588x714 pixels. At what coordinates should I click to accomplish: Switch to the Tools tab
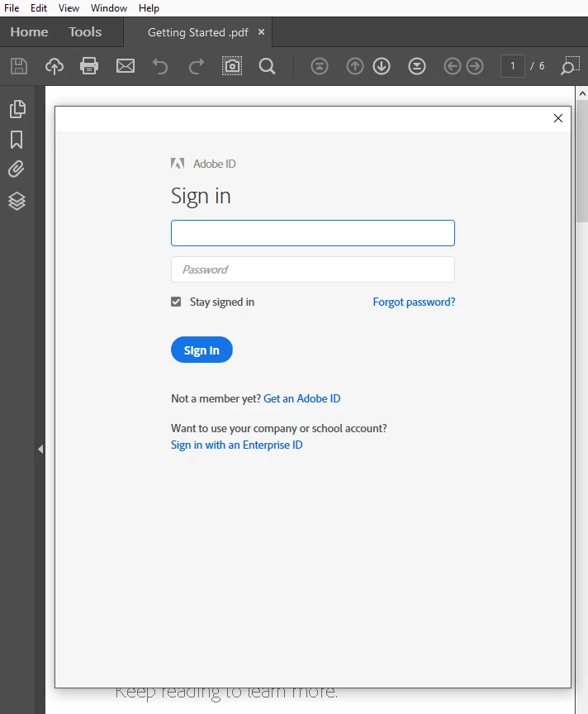coord(85,32)
